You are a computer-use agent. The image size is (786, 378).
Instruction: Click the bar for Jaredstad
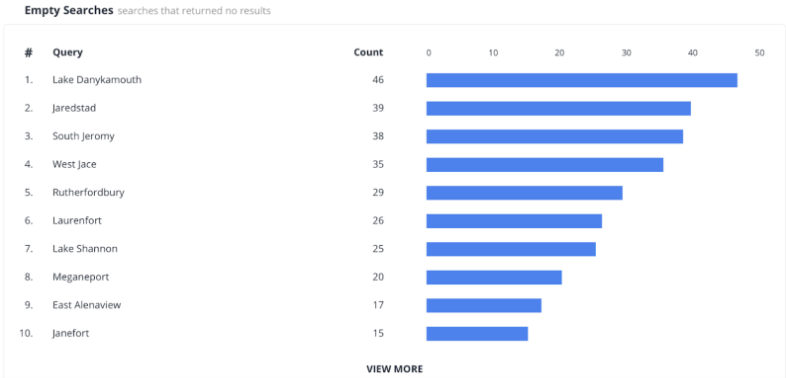pyautogui.click(x=558, y=108)
